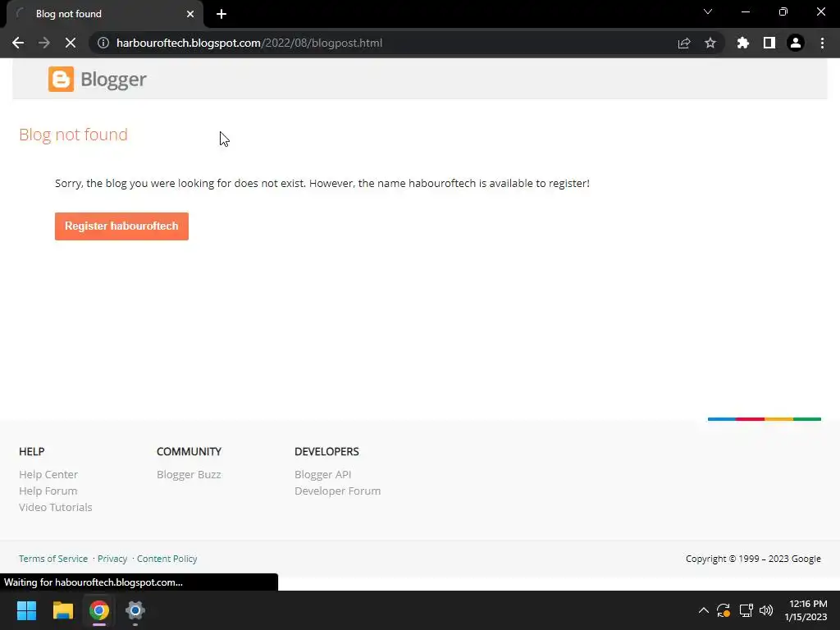This screenshot has height=630, width=840.
Task: Click the Chrome taskbar icon
Action: pos(99,610)
